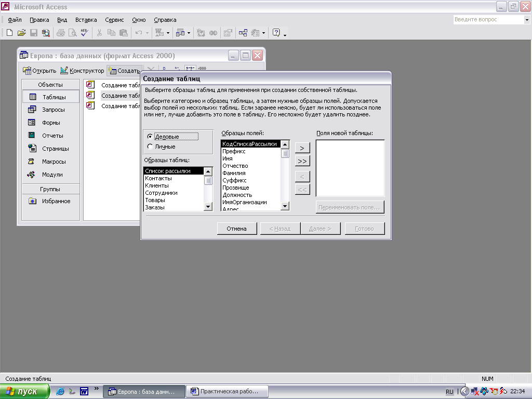532x399 pixels.
Task: Open the Undo dropdown arrow
Action: (147, 33)
